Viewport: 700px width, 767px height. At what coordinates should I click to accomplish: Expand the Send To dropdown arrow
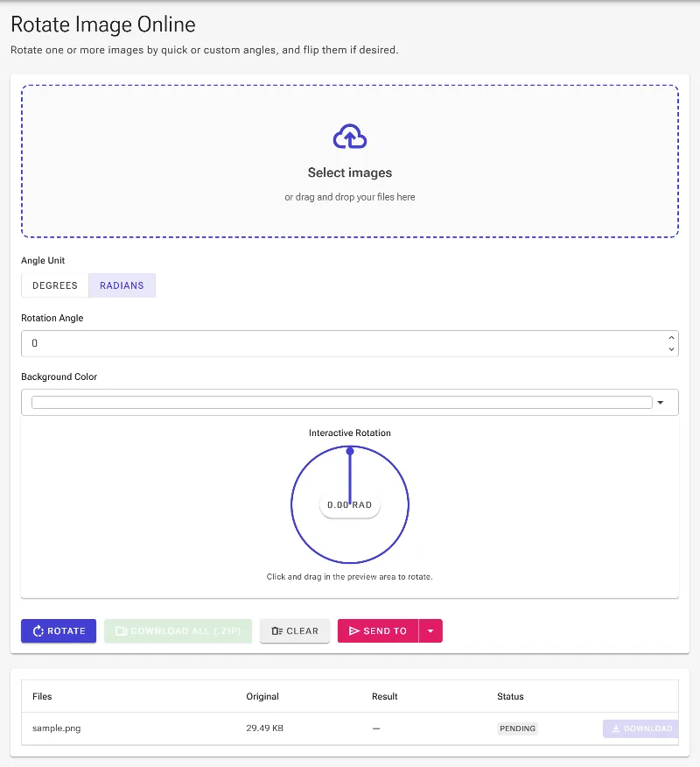(430, 631)
